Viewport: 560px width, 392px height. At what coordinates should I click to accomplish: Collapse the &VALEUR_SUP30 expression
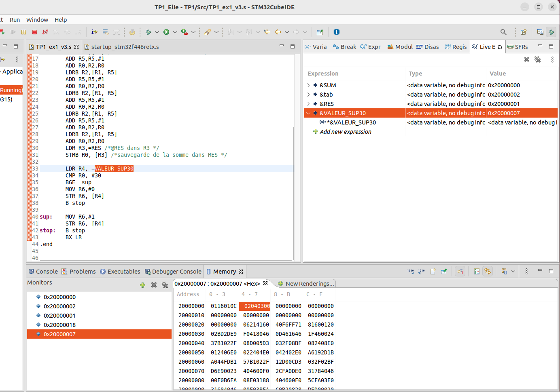click(x=309, y=113)
